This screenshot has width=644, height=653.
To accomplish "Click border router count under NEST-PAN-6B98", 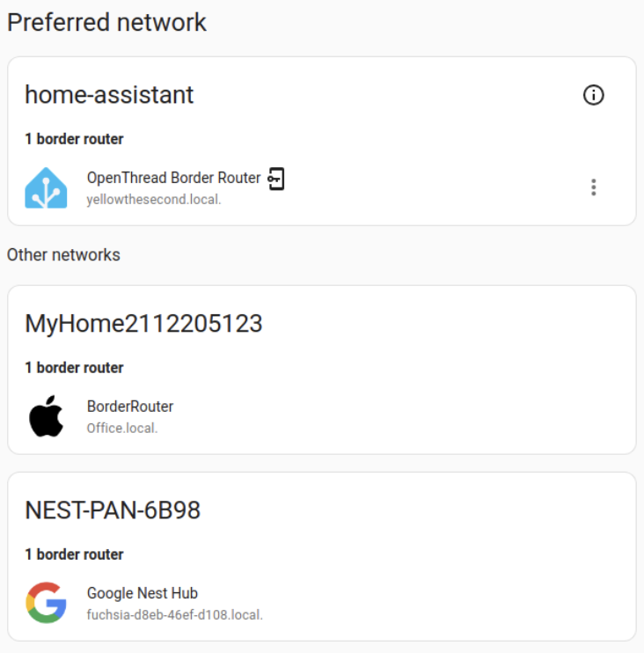I will (74, 554).
